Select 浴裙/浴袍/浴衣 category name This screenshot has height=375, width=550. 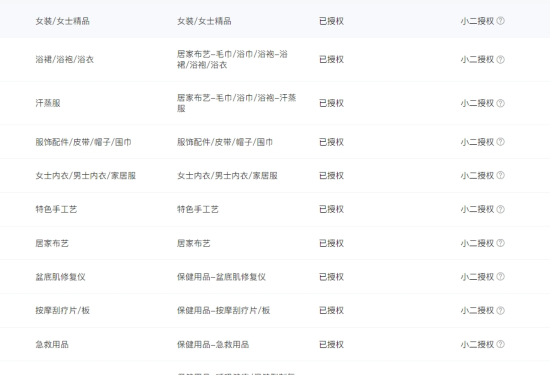point(65,59)
